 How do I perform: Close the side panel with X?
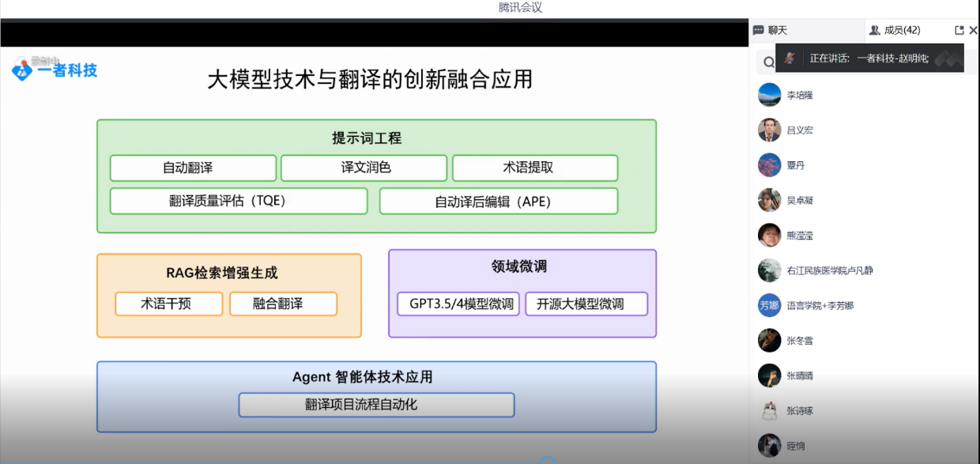pos(973,30)
